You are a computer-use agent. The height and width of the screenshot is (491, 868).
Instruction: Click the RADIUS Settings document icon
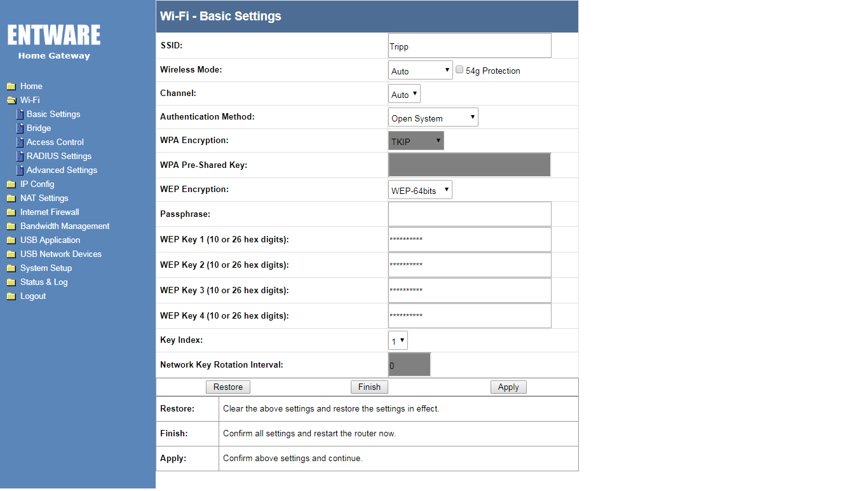tap(20, 156)
